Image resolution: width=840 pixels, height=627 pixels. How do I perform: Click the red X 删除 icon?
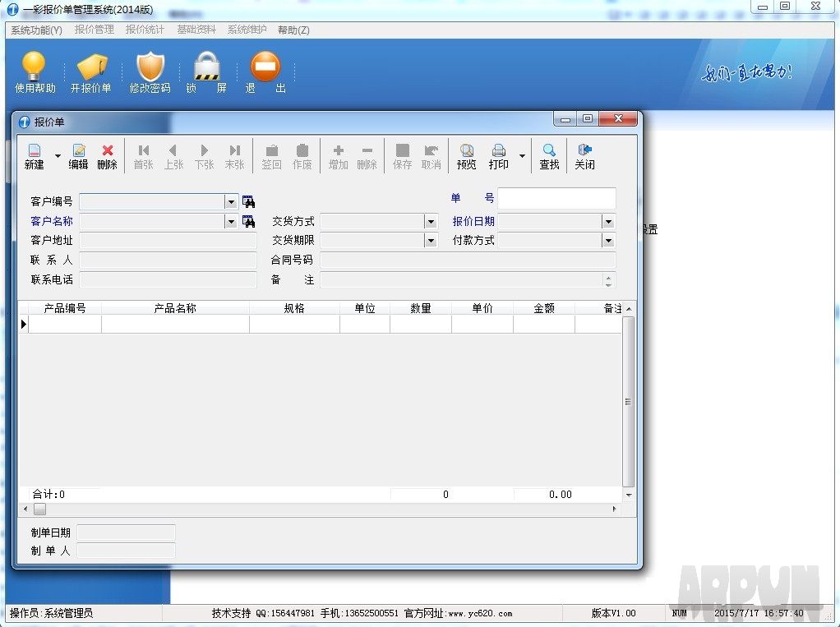(x=107, y=157)
